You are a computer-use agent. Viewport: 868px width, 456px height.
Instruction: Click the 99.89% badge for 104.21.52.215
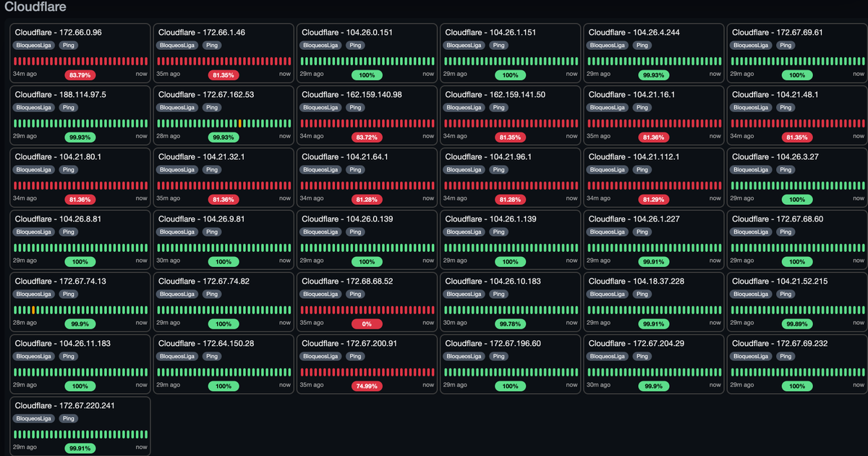click(x=797, y=324)
